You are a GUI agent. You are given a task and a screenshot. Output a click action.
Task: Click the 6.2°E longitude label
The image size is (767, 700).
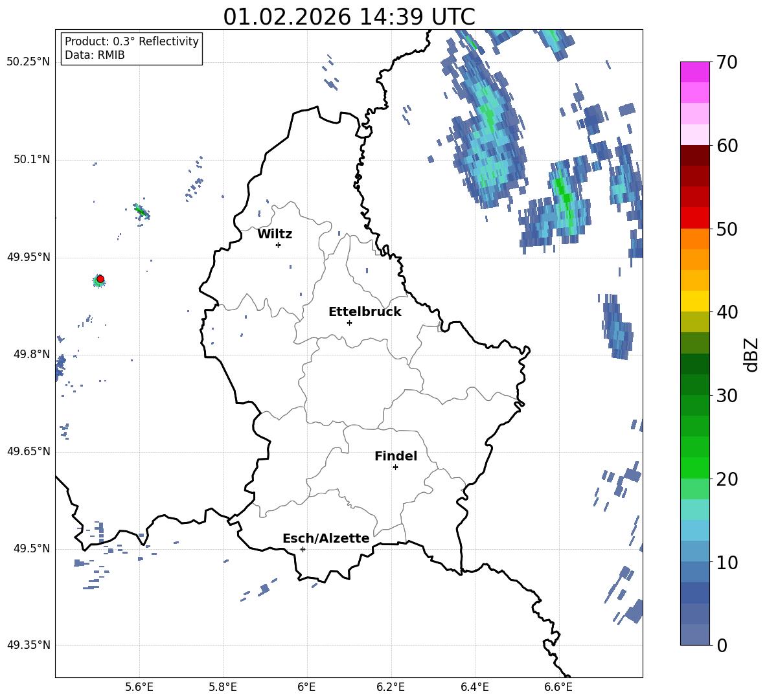coord(391,687)
